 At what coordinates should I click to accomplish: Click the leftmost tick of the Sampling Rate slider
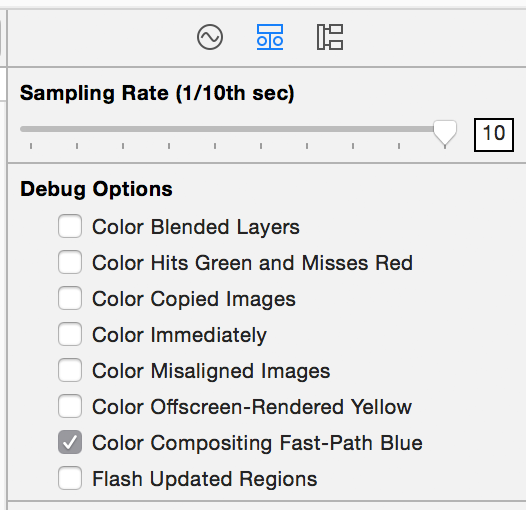coord(31,146)
